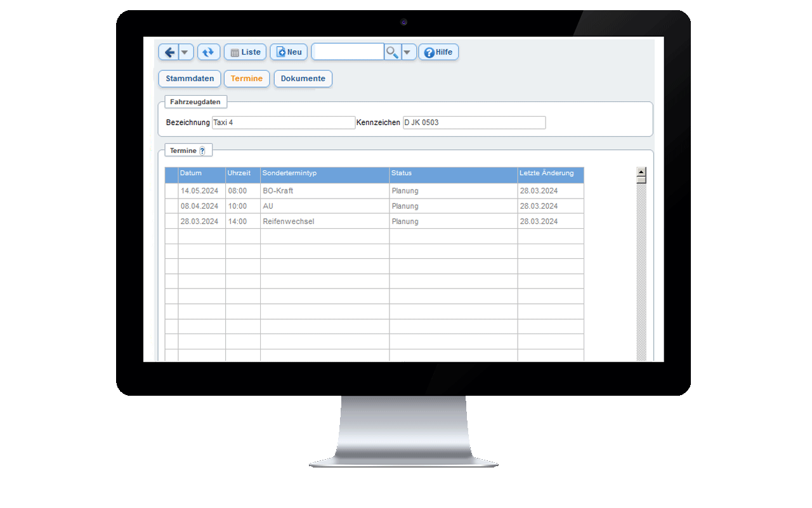812x508 pixels.
Task: Click the Termine question mark help icon
Action: pyautogui.click(x=202, y=151)
